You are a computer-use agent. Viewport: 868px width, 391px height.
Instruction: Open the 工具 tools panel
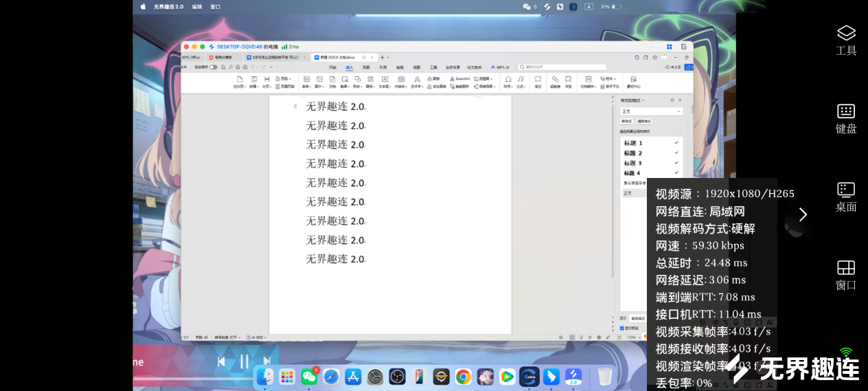click(x=846, y=41)
